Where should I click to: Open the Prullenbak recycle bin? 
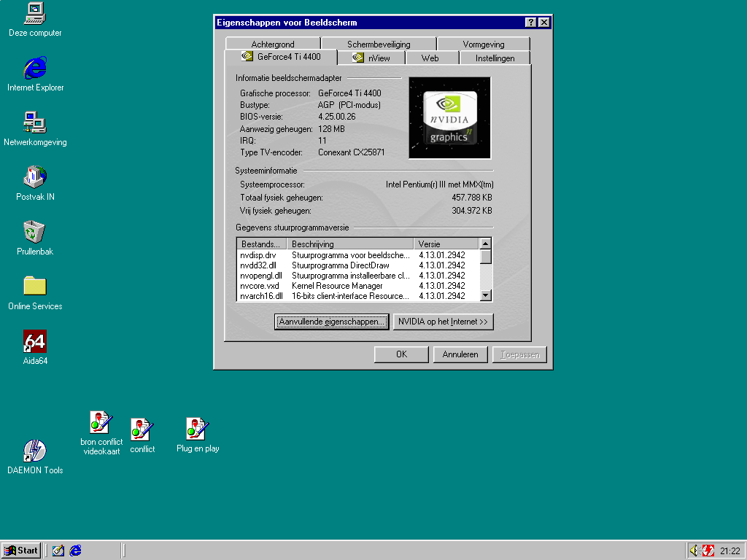click(x=34, y=233)
